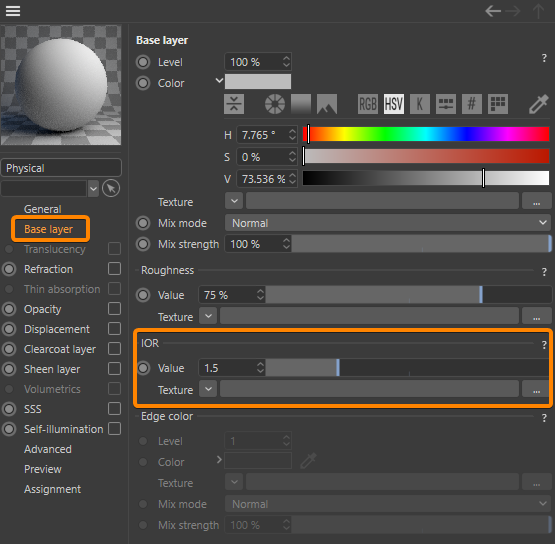Pick color with the eyedropper tool
This screenshot has height=544, width=555.
pos(538,104)
